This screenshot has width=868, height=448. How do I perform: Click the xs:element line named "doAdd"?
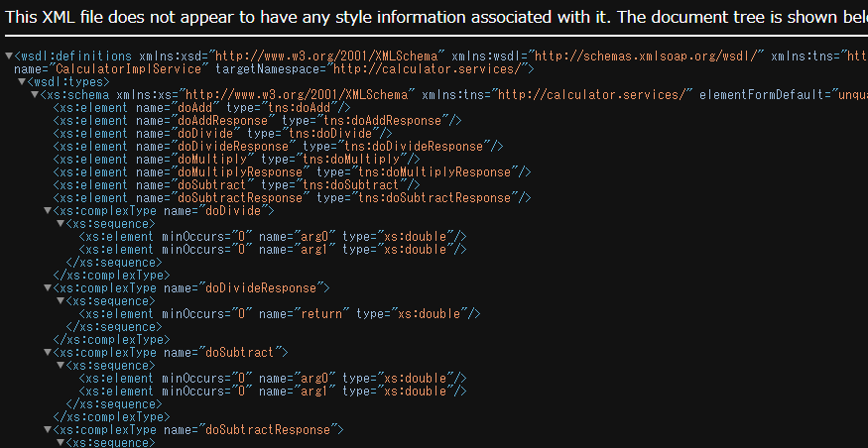(202, 108)
